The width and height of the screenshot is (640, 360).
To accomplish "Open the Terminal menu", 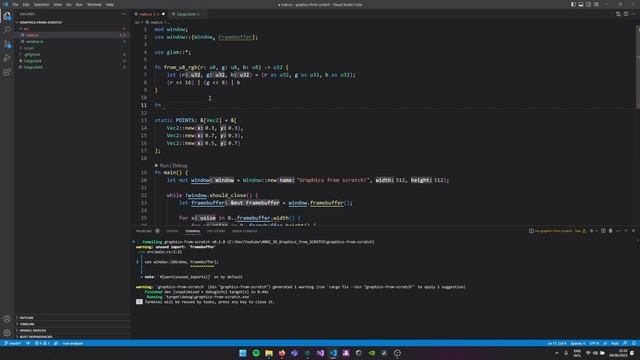I will pos(94,4).
